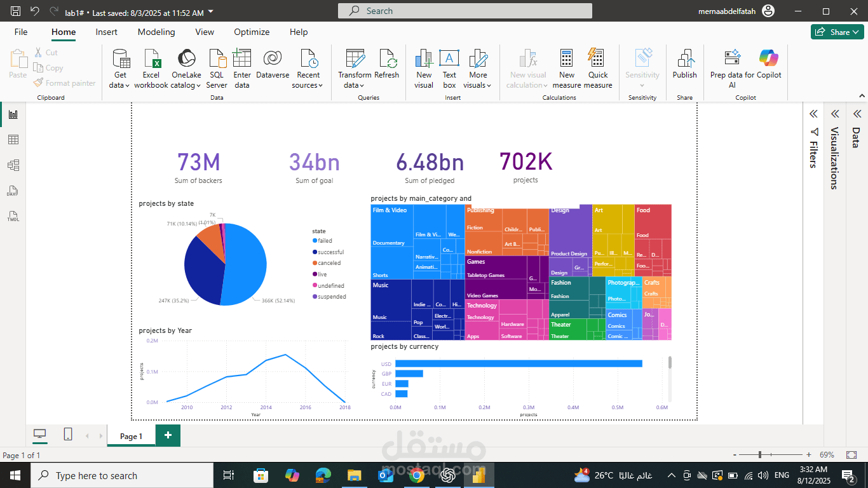The image size is (868, 488).
Task: Expand the Data pane
Action: pos(857,114)
